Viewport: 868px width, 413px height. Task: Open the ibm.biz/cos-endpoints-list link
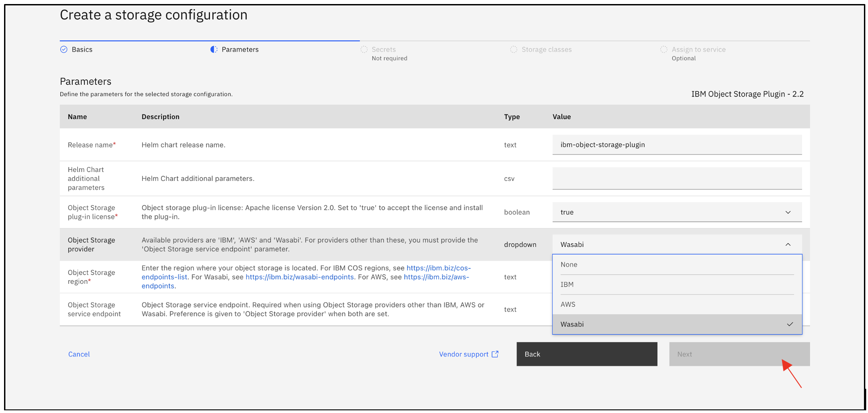click(438, 268)
